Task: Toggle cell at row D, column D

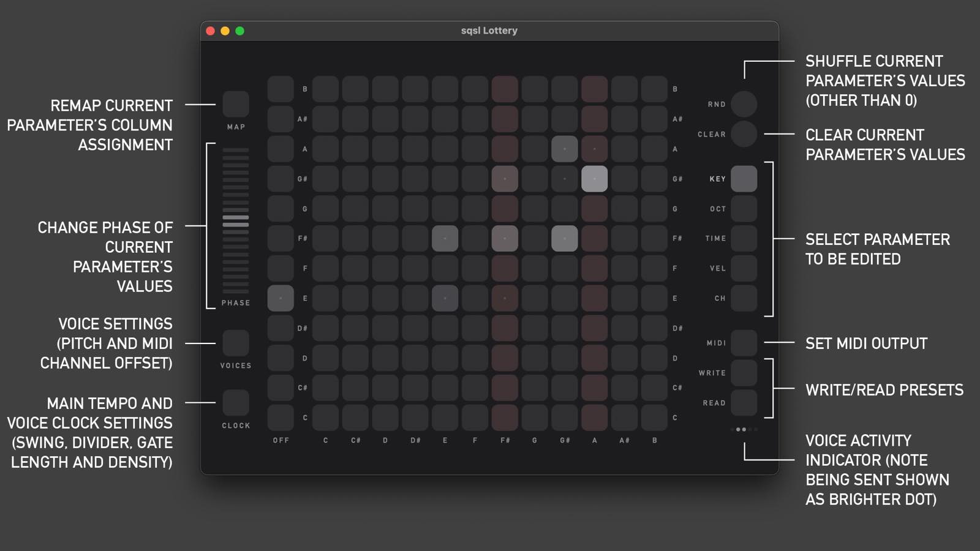Action: 385,358
